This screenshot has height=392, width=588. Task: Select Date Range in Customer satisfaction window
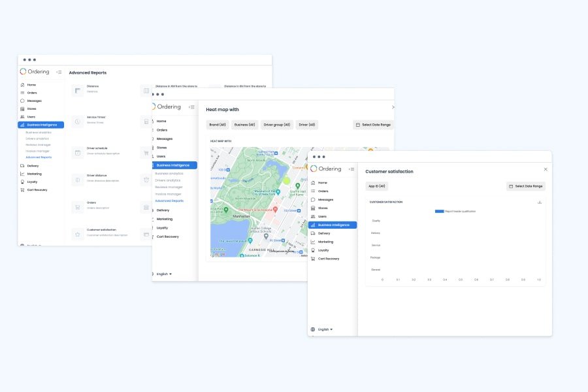click(526, 186)
